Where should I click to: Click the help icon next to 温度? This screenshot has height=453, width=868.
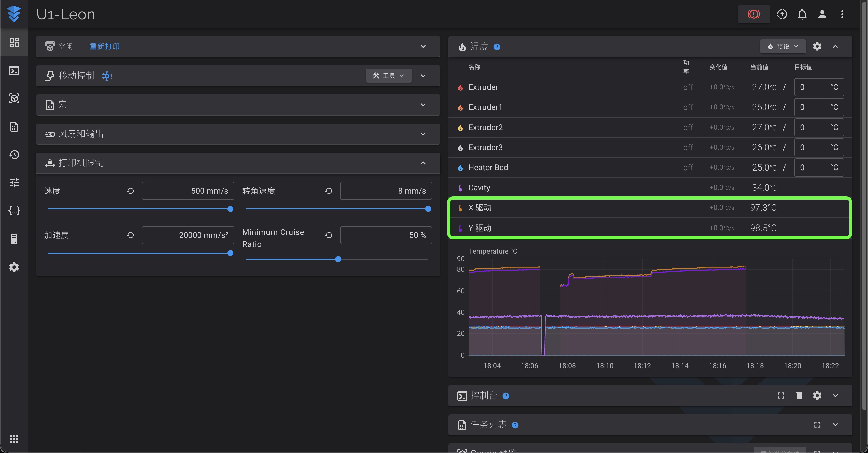(497, 47)
